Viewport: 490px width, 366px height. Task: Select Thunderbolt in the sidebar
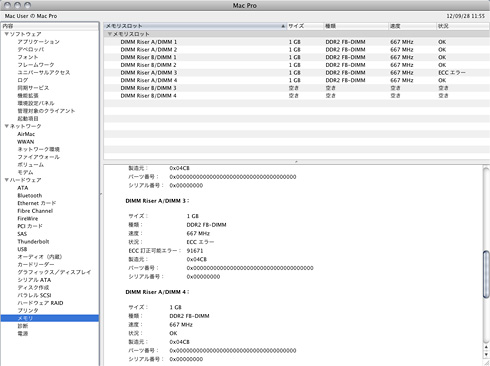(x=33, y=241)
